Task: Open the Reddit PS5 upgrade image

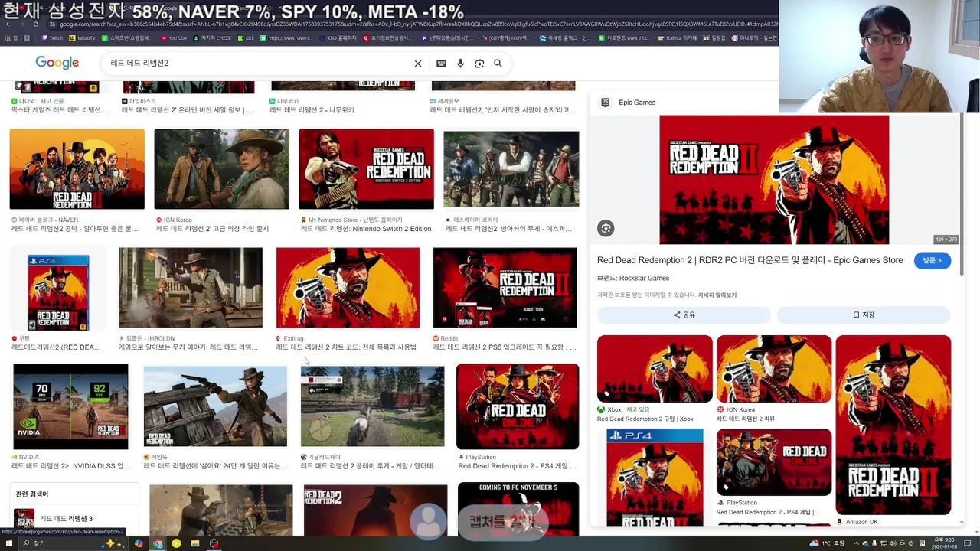Action: (505, 288)
